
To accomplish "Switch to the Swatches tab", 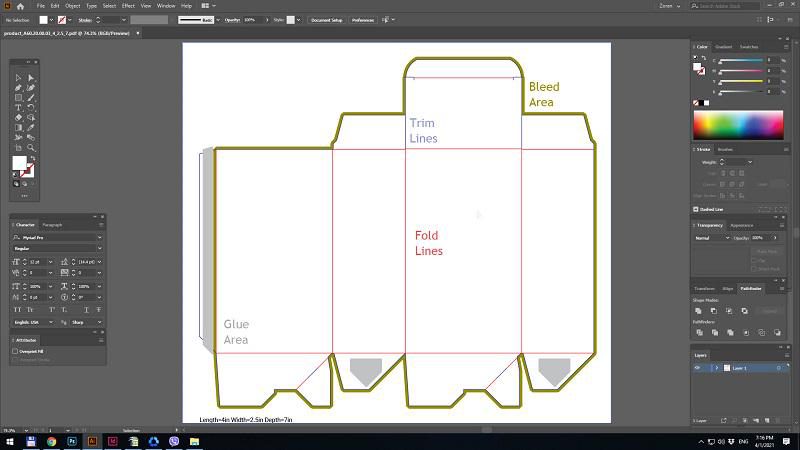I will (x=748, y=46).
